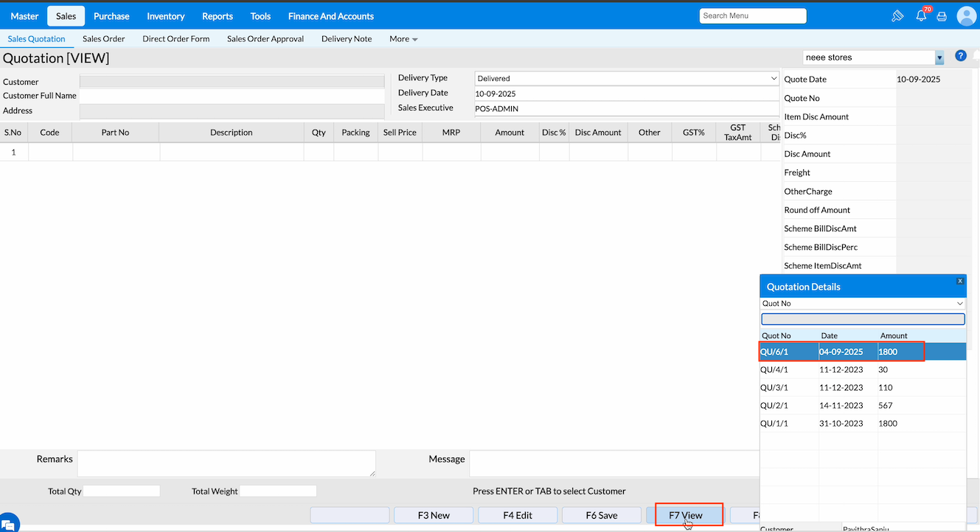
Task: Click the Date column header in popup
Action: (x=829, y=335)
